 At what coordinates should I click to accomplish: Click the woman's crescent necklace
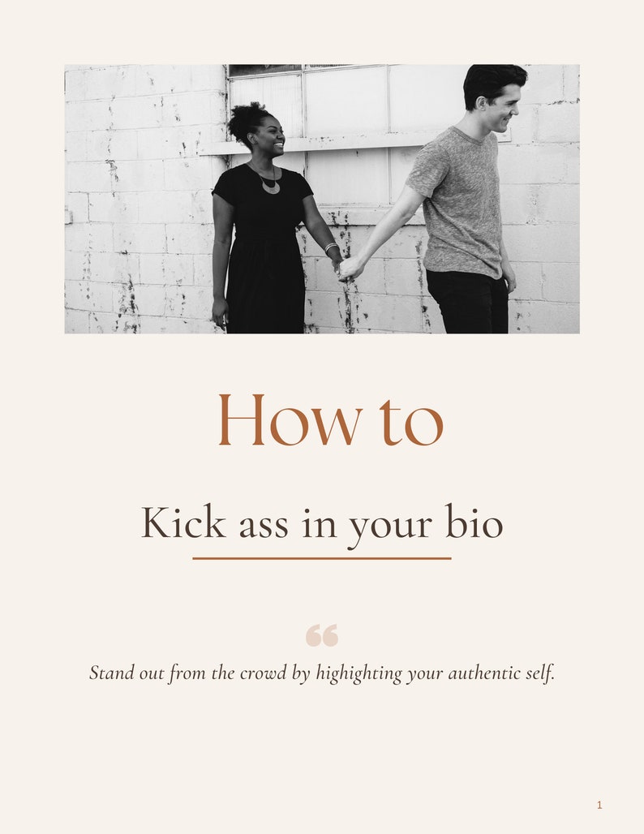point(270,186)
